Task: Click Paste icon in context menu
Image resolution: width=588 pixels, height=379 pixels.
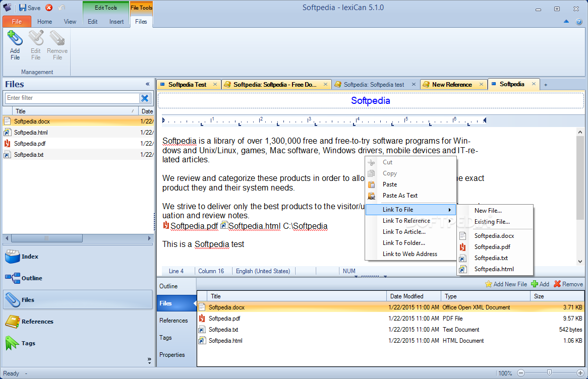Action: [x=371, y=184]
